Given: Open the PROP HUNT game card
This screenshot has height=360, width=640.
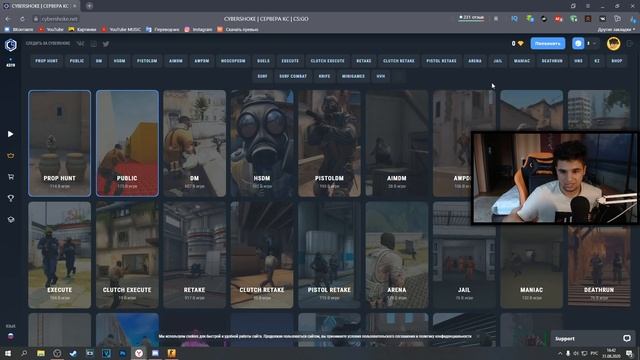Looking at the screenshot, I should coord(60,143).
